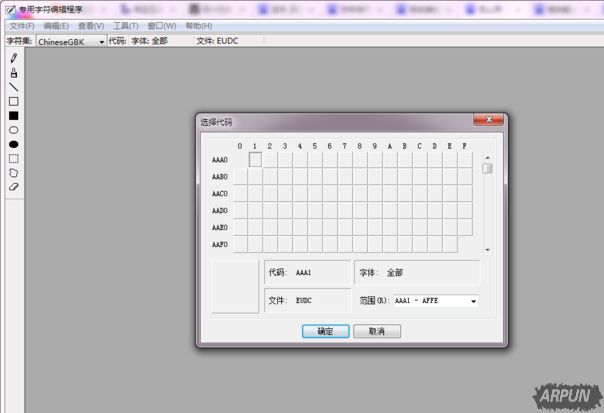This screenshot has height=413, width=604.
Task: Select the Pencil tool
Action: 14,58
